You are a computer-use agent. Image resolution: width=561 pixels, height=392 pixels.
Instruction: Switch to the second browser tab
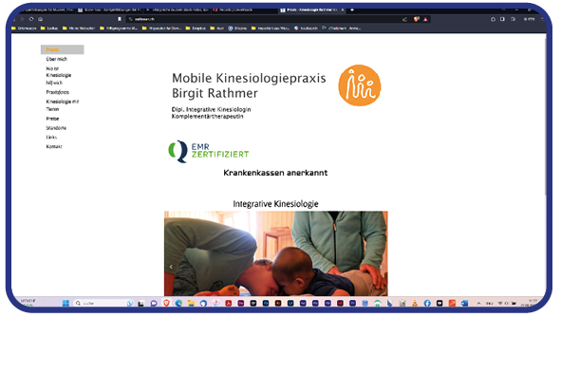click(x=109, y=10)
